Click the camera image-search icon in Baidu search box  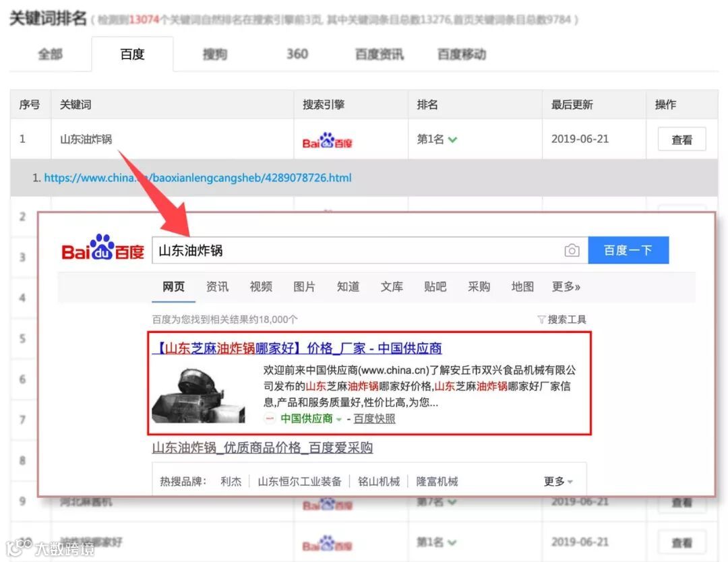point(572,250)
